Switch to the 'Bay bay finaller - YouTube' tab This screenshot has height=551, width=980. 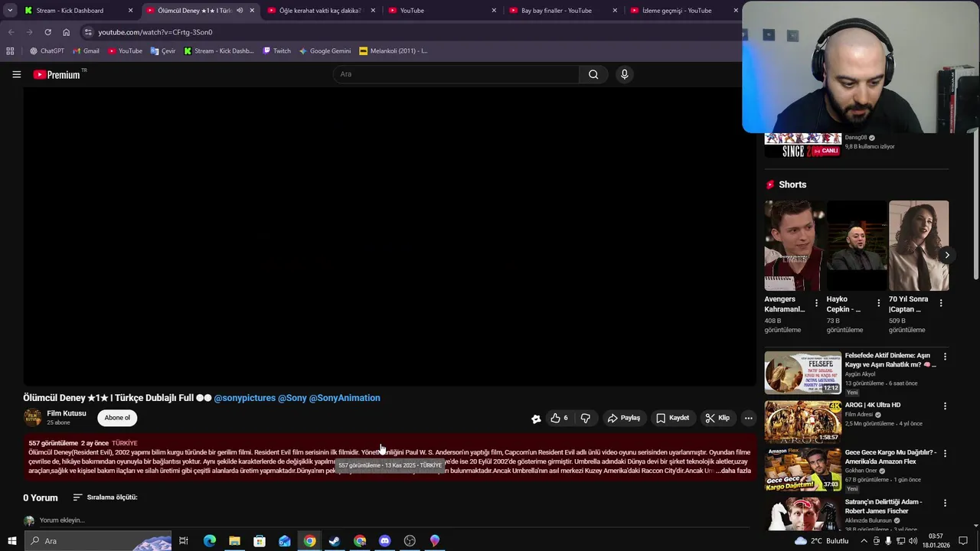(x=563, y=11)
